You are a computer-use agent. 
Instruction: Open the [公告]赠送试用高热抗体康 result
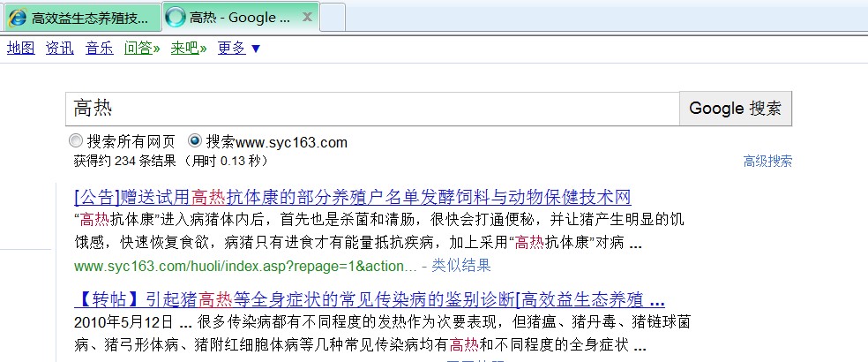pos(353,197)
